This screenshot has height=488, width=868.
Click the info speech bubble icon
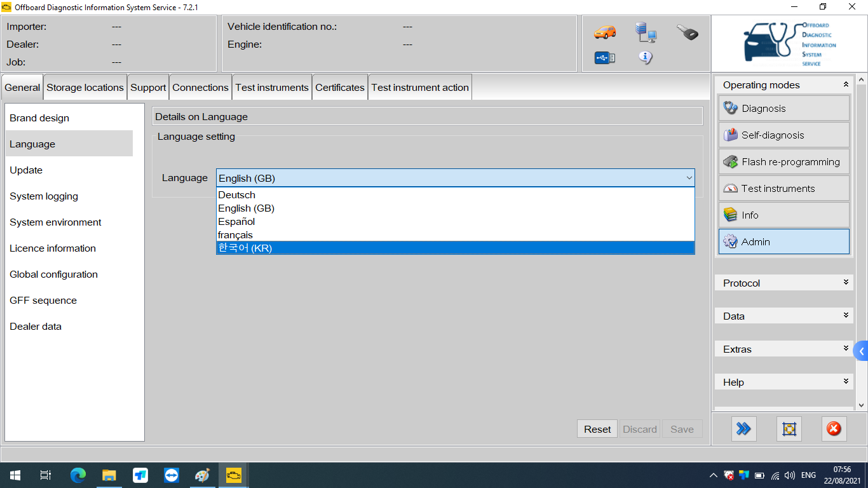coord(646,58)
